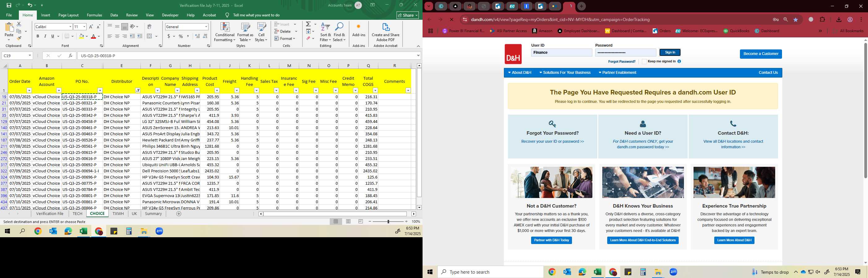Expand the formula bar
The image size is (868, 278).
[x=418, y=56]
